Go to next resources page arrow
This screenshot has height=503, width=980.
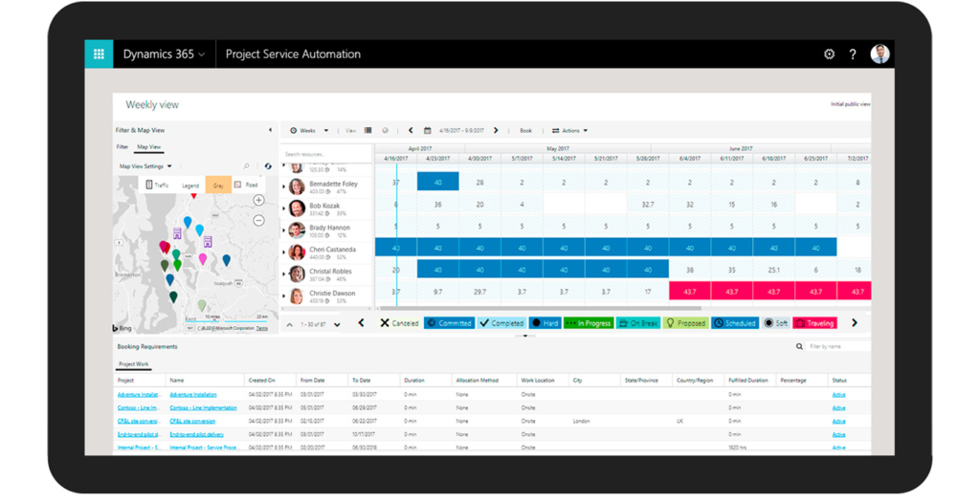click(x=337, y=324)
